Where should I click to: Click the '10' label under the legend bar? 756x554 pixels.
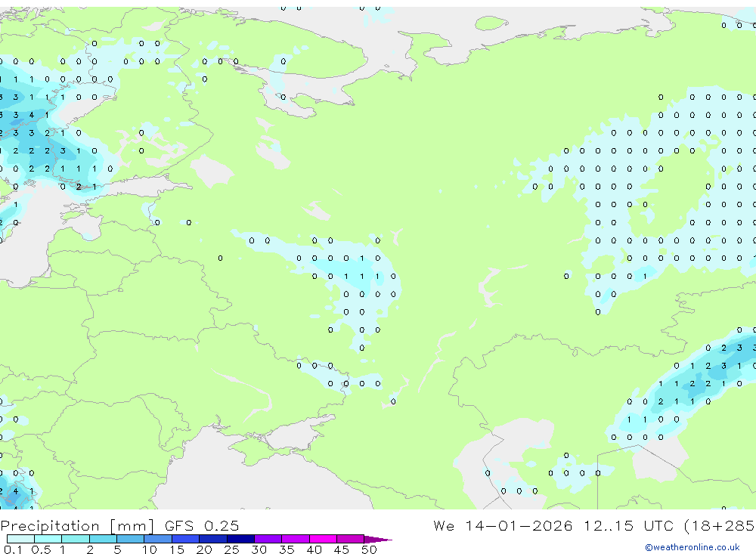point(149,549)
